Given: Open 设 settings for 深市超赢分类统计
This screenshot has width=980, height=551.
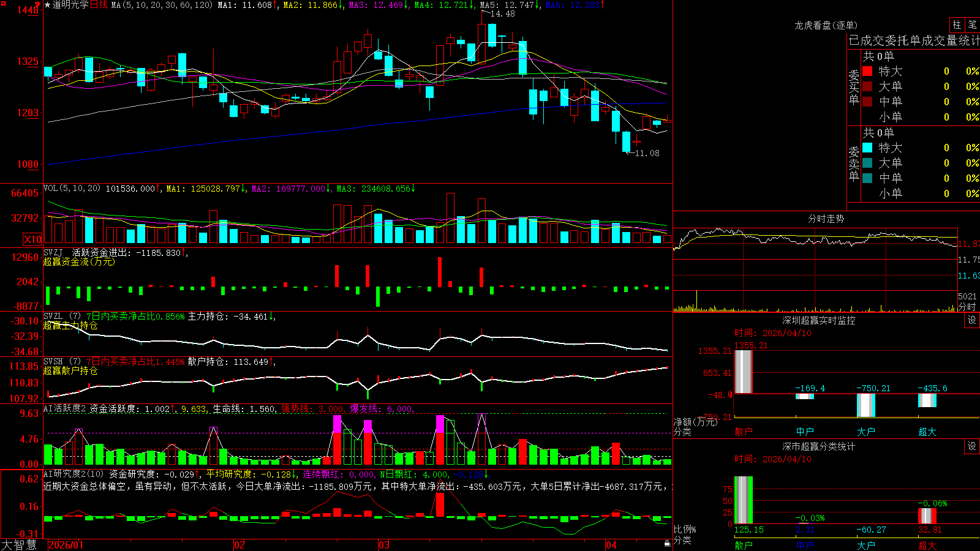Looking at the screenshot, I should pyautogui.click(x=972, y=446).
